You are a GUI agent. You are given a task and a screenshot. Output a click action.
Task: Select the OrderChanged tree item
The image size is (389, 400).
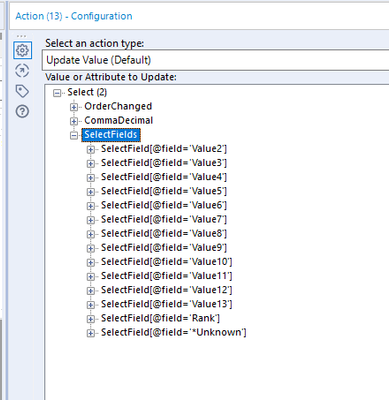pyautogui.click(x=118, y=106)
